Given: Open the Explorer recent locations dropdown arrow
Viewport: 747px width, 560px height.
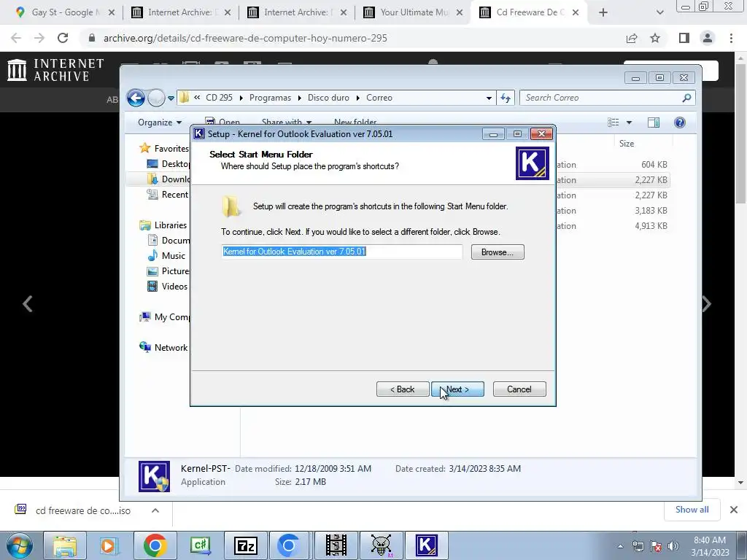Looking at the screenshot, I should click(171, 98).
